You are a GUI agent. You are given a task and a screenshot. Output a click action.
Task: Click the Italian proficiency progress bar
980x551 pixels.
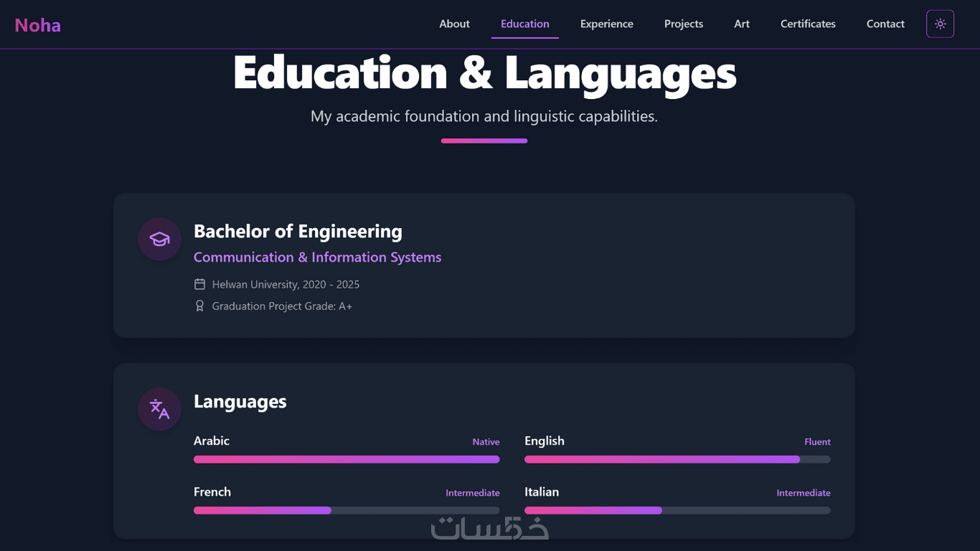pyautogui.click(x=677, y=510)
